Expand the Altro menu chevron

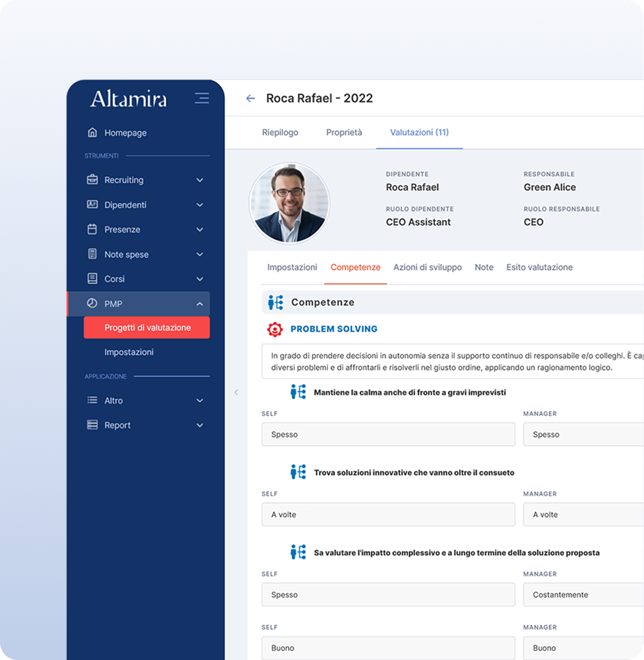point(200,400)
